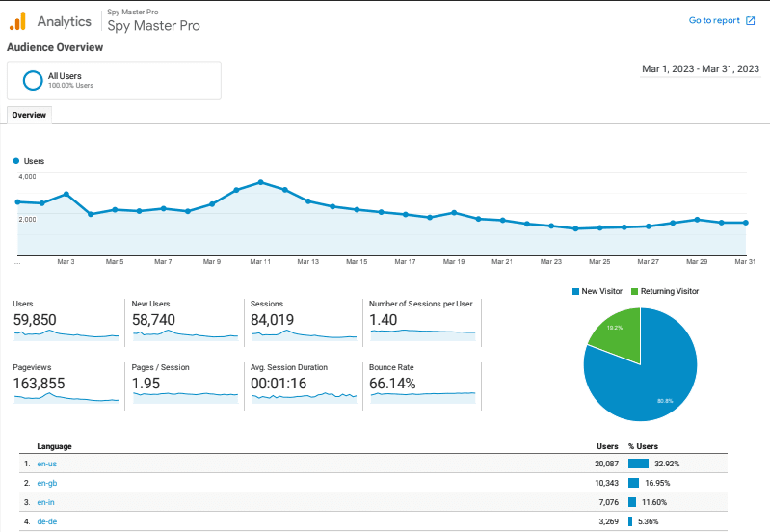770x532 pixels.
Task: Click the Returning Visitor legend square
Action: [x=634, y=291]
